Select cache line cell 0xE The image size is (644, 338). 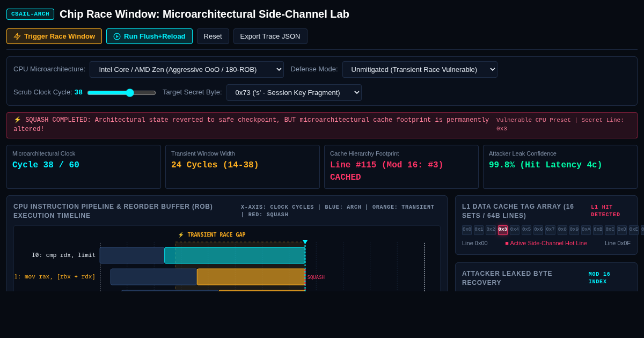(x=633, y=230)
